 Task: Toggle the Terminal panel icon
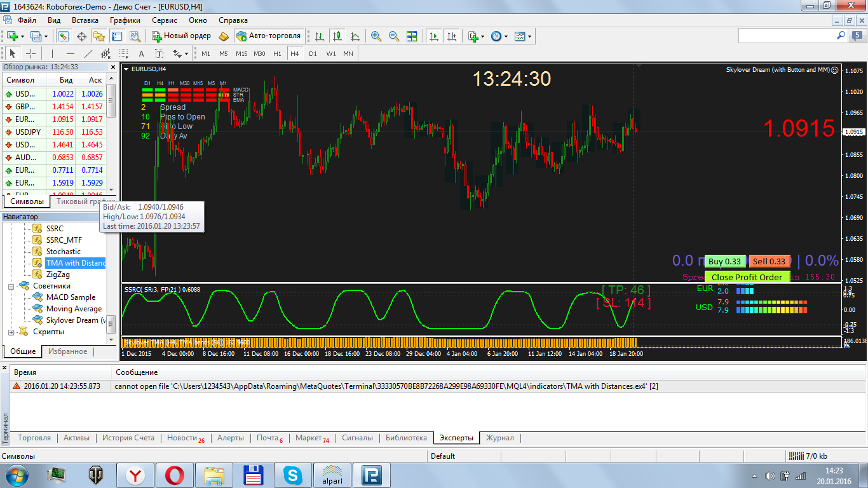pyautogui.click(x=117, y=36)
